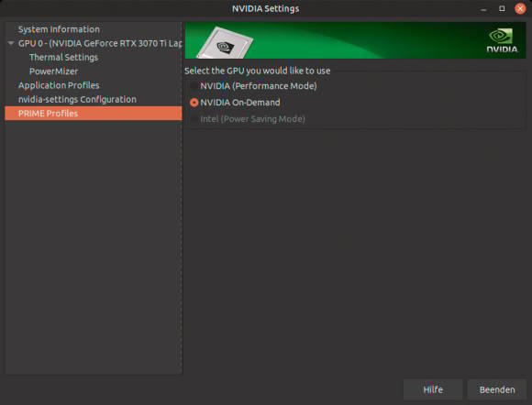Select NVIDIA (Performance Mode) radio button
Screen dimensions: 532x405
pos(194,86)
